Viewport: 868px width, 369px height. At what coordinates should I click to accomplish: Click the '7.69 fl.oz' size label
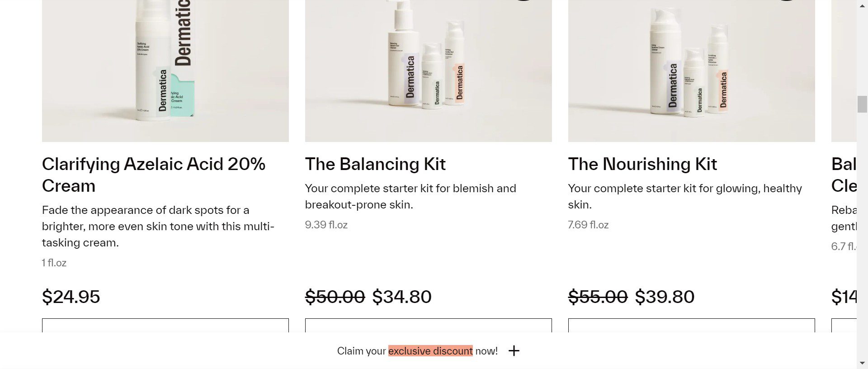click(588, 225)
